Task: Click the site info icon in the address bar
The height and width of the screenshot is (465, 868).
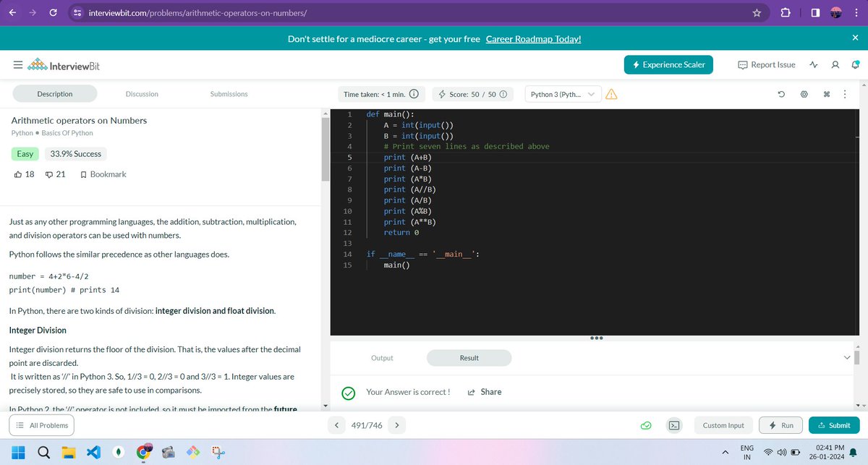Action: click(x=77, y=12)
